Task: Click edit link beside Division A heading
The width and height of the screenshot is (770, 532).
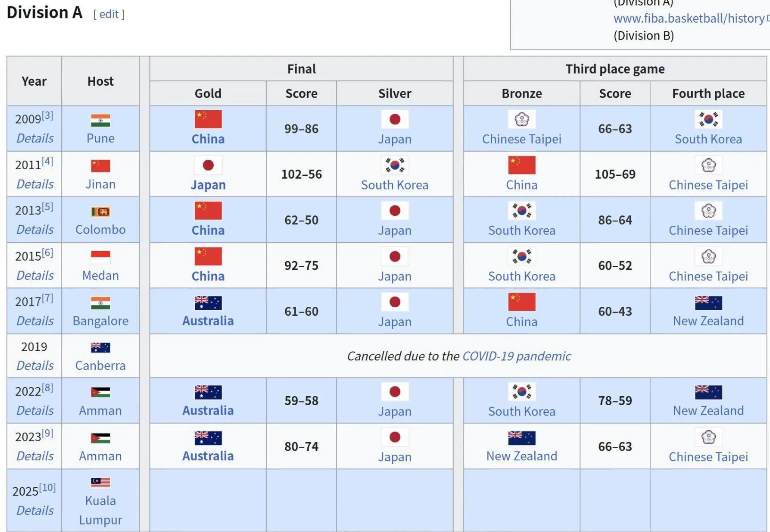Action: point(109,14)
